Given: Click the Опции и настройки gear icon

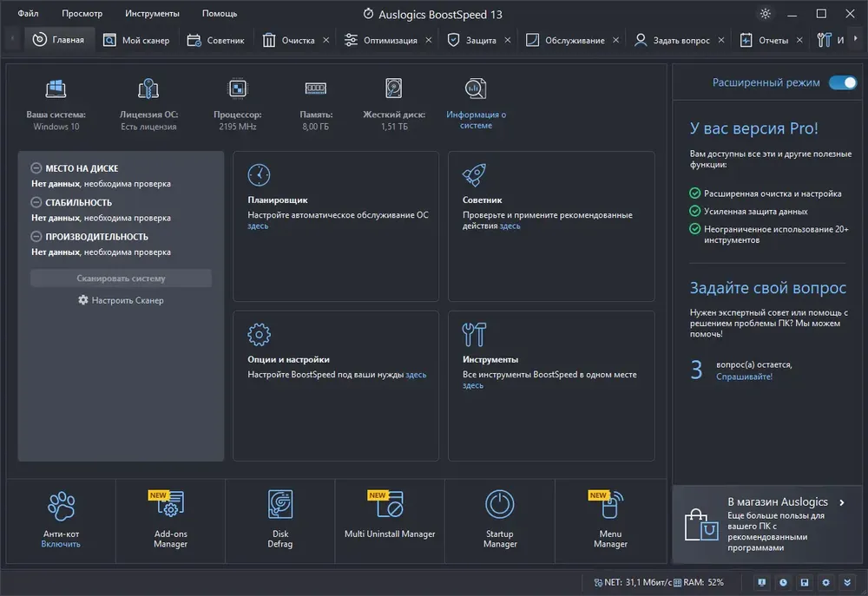Looking at the screenshot, I should [x=259, y=334].
